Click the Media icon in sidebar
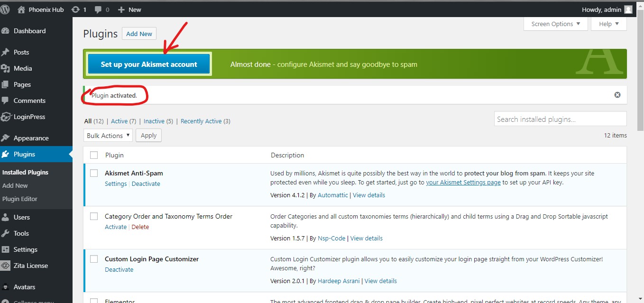This screenshot has height=303, width=644. [6, 68]
